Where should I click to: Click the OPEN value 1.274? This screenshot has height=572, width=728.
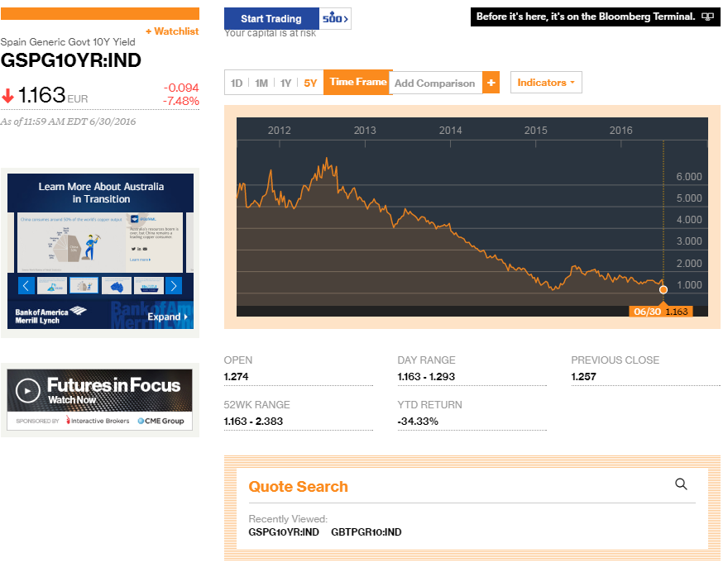[x=236, y=377]
